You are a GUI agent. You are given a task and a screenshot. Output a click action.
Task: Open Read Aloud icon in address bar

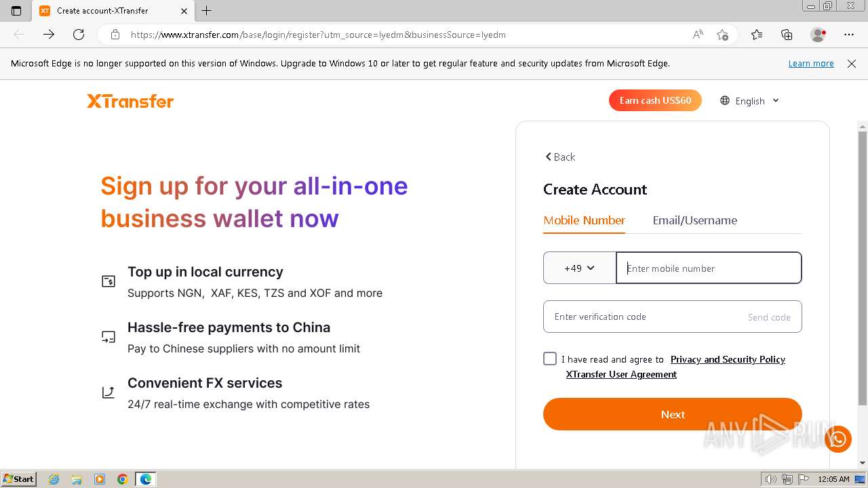698,35
